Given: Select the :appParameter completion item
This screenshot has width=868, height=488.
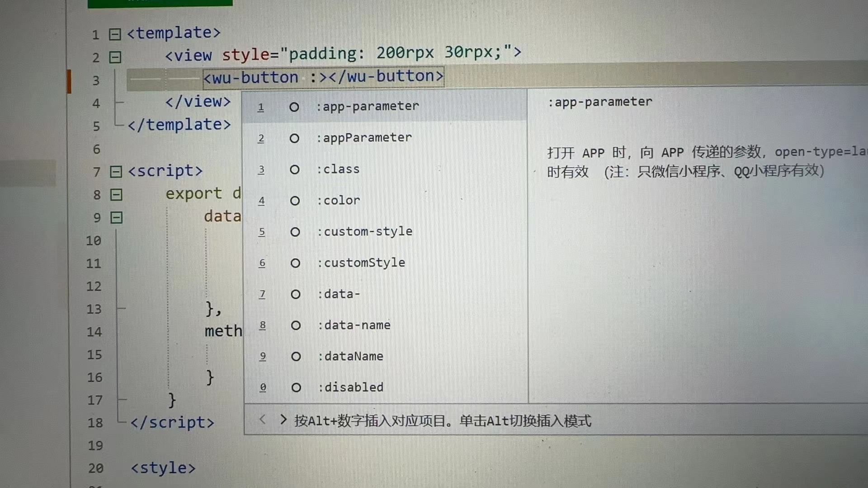Looking at the screenshot, I should tap(385, 138).
